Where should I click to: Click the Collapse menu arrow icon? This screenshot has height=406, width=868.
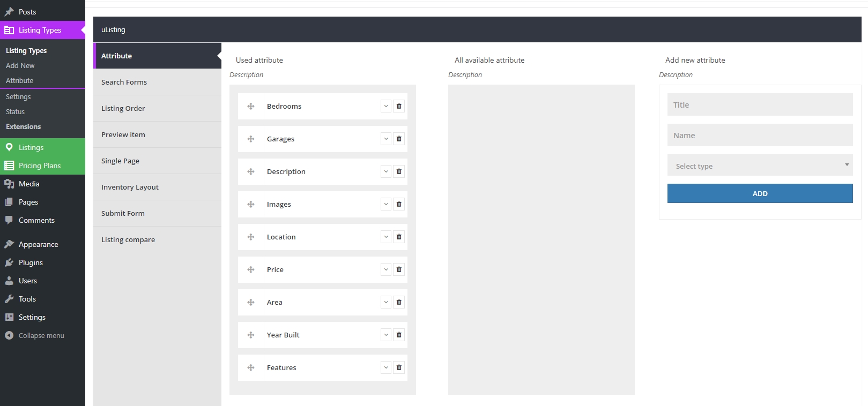pos(9,335)
